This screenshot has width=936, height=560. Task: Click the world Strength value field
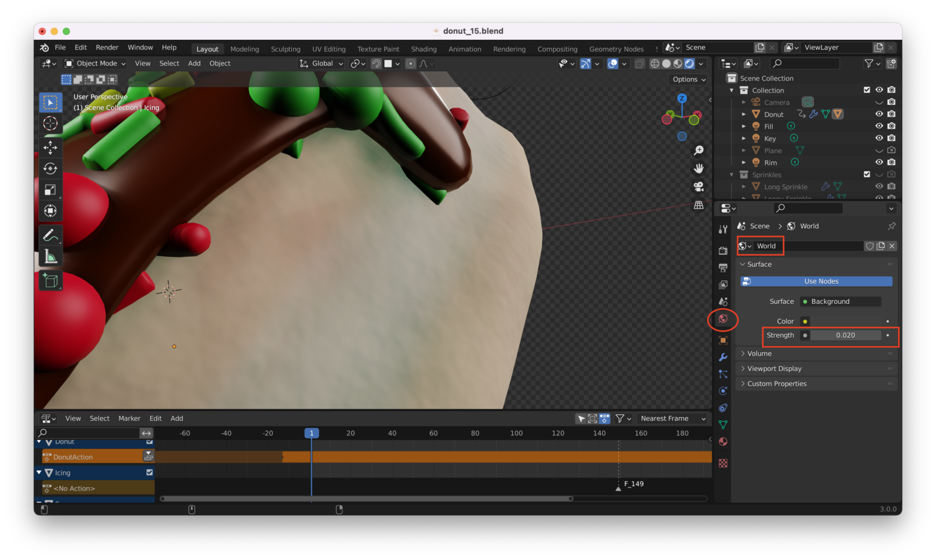pos(845,335)
